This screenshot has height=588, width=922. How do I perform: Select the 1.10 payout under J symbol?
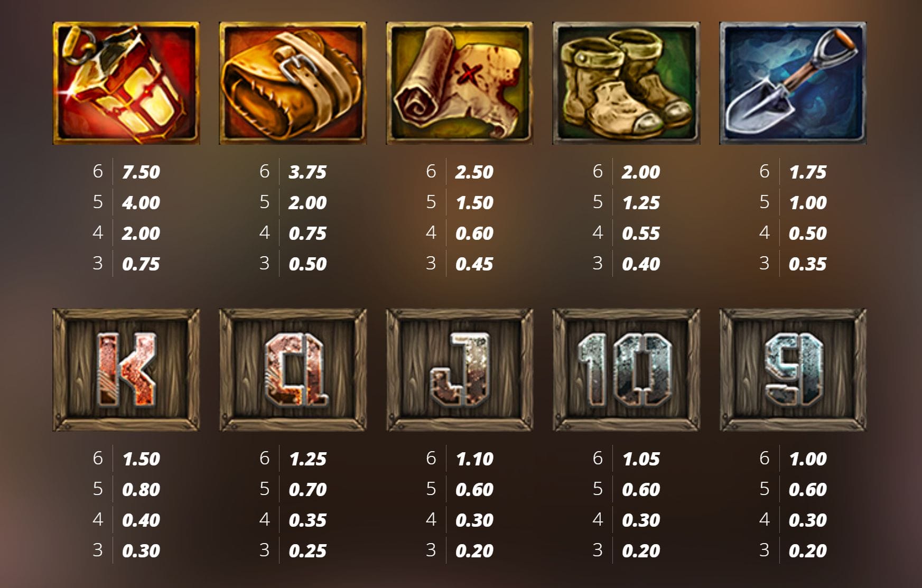pos(474,459)
